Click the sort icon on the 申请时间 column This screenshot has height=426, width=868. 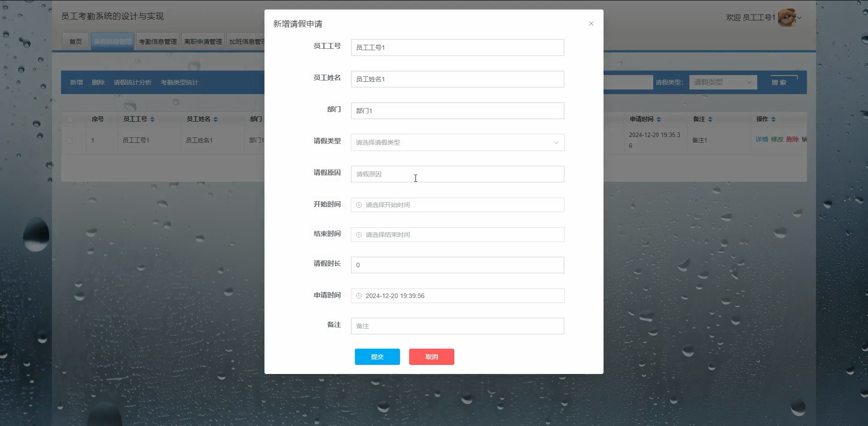(659, 119)
